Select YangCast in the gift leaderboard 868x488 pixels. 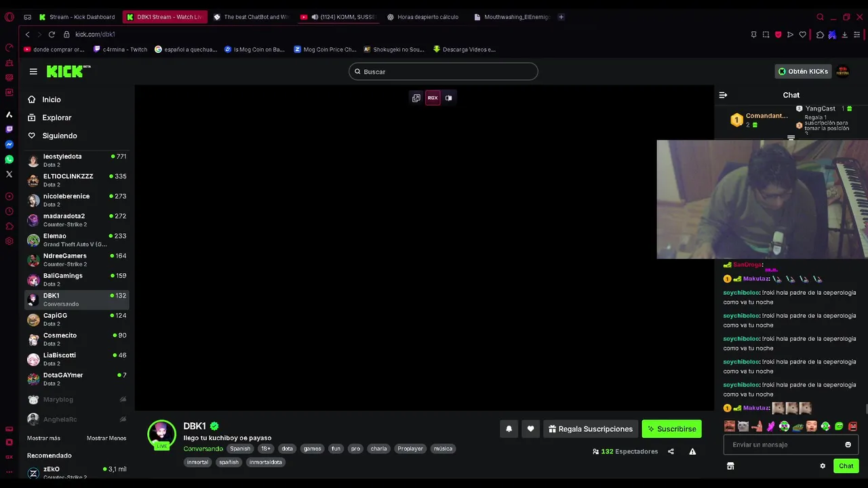point(823,108)
